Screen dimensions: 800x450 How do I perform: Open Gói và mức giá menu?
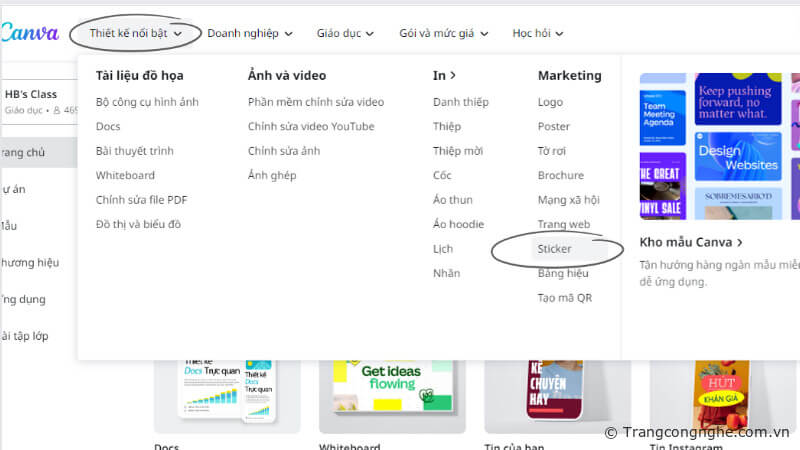click(442, 33)
